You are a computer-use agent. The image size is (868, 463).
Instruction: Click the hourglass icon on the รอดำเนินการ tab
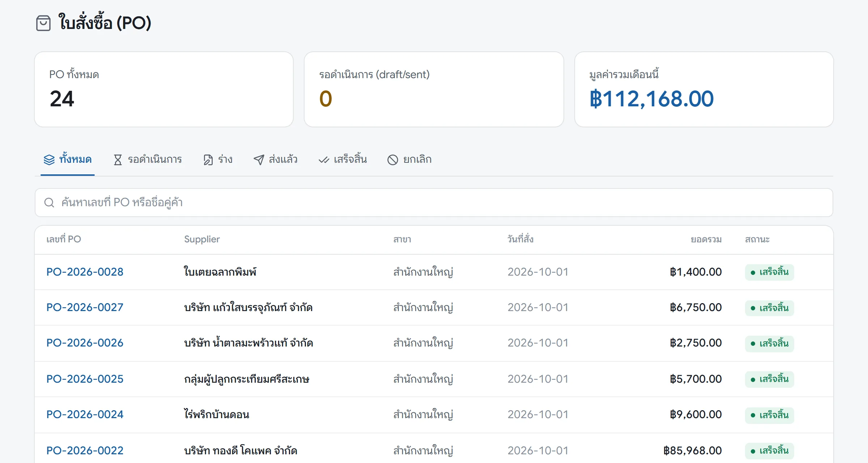pyautogui.click(x=118, y=160)
